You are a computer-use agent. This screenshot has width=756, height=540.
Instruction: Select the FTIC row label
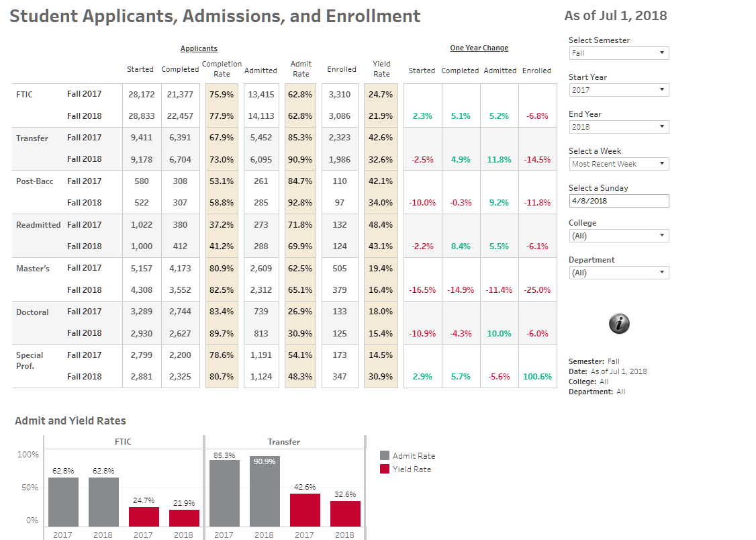pos(24,94)
